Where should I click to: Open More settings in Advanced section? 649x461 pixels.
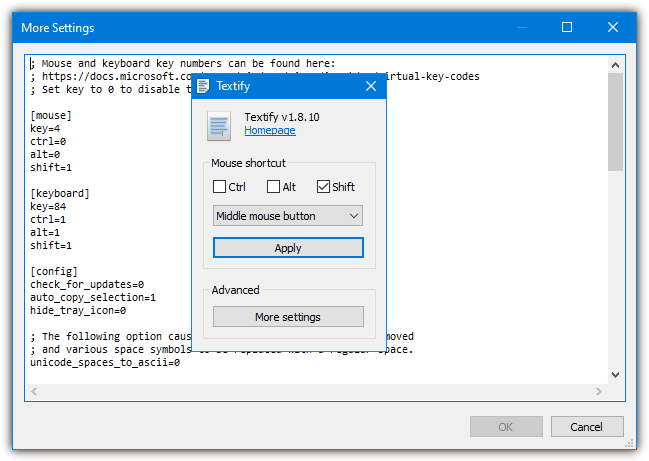click(x=288, y=317)
